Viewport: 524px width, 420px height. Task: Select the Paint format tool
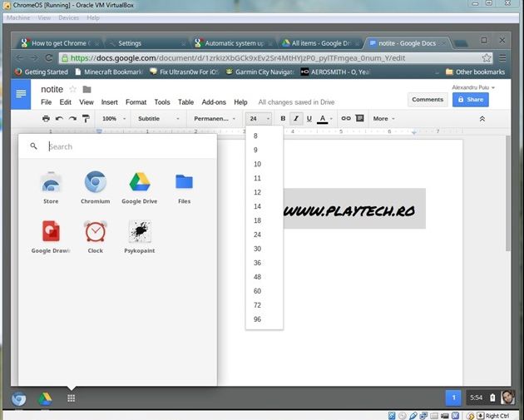pos(86,119)
